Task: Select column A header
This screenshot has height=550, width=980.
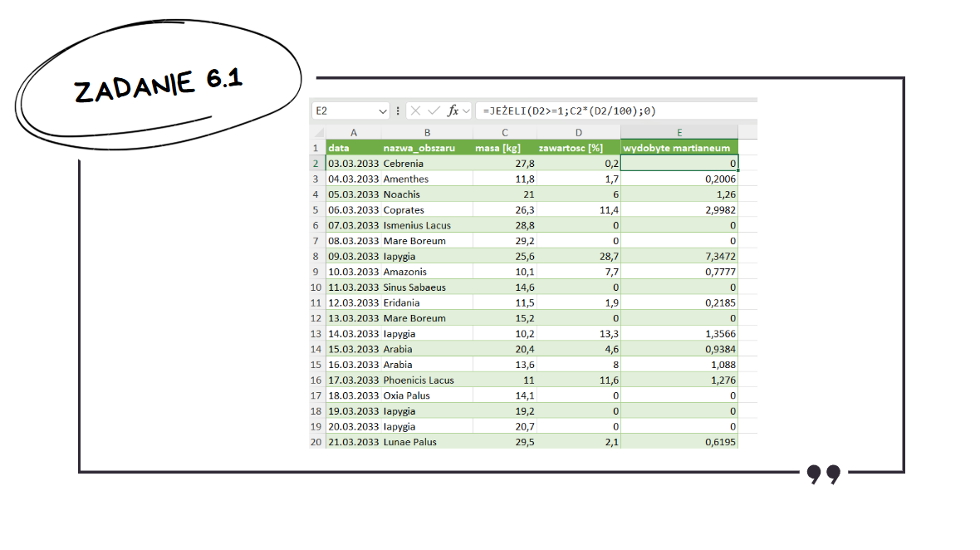Action: (353, 132)
